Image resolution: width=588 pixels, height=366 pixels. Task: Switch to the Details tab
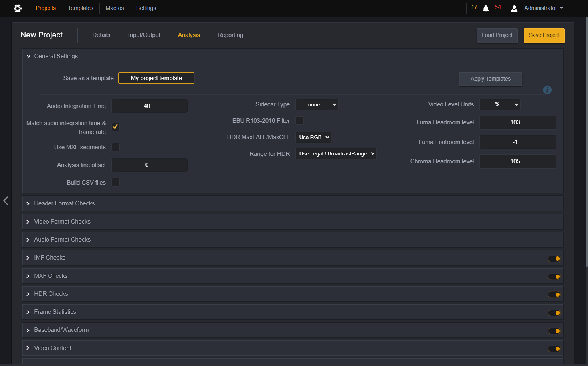[101, 35]
